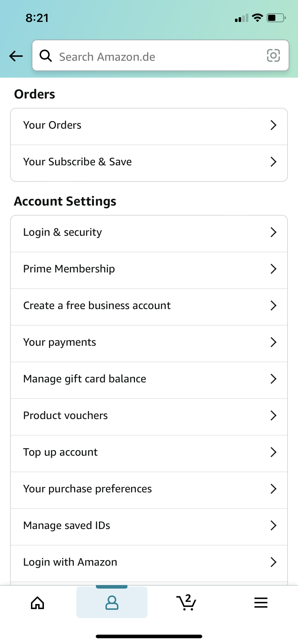The height and width of the screenshot is (644, 298).
Task: Open the shopping cart icon
Action: (186, 603)
